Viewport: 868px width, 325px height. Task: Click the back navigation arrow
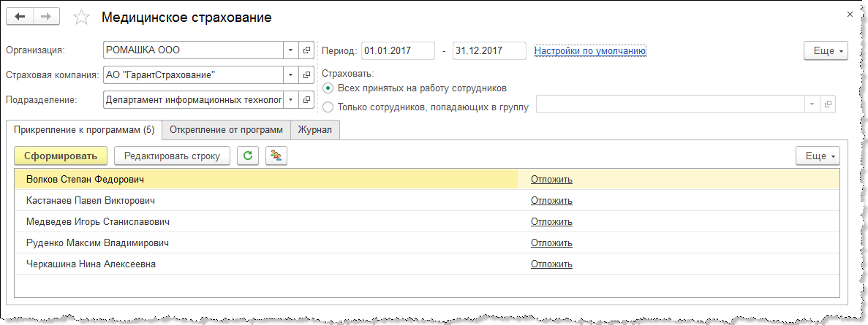(x=20, y=17)
